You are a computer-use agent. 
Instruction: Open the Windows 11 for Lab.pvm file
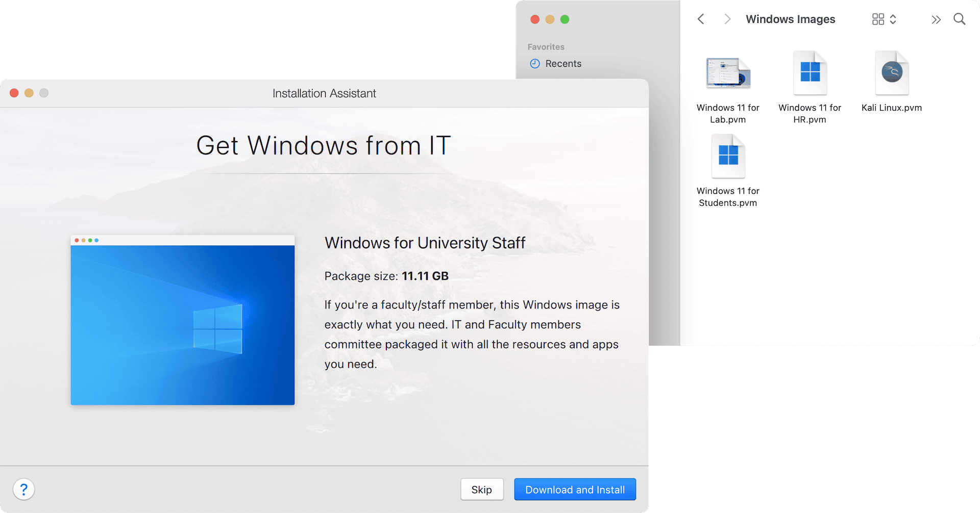coord(728,73)
